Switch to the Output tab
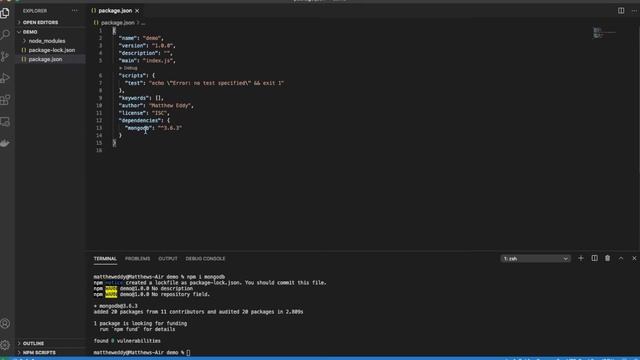640x360 pixels. 167,259
